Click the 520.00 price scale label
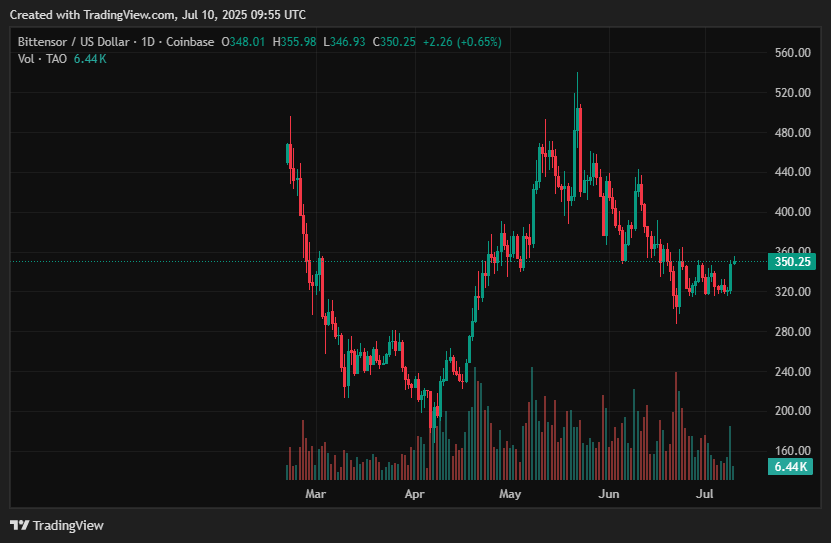831x543 pixels. coord(792,93)
